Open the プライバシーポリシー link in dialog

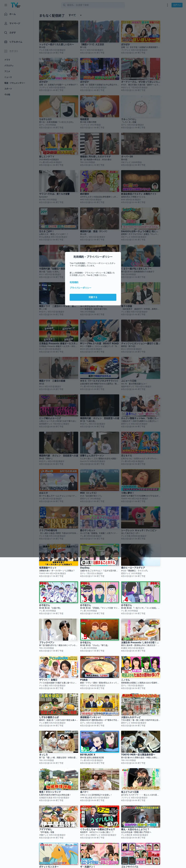(80, 288)
